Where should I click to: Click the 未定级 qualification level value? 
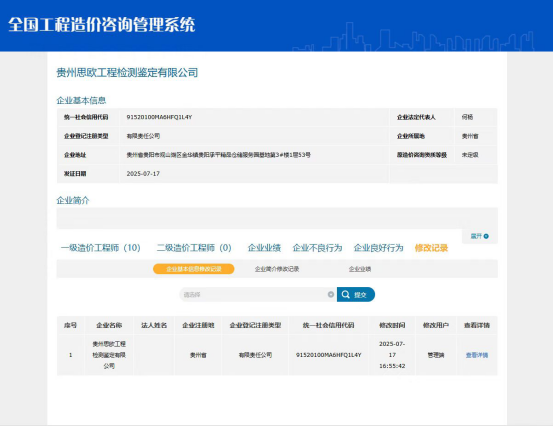[x=470, y=155]
